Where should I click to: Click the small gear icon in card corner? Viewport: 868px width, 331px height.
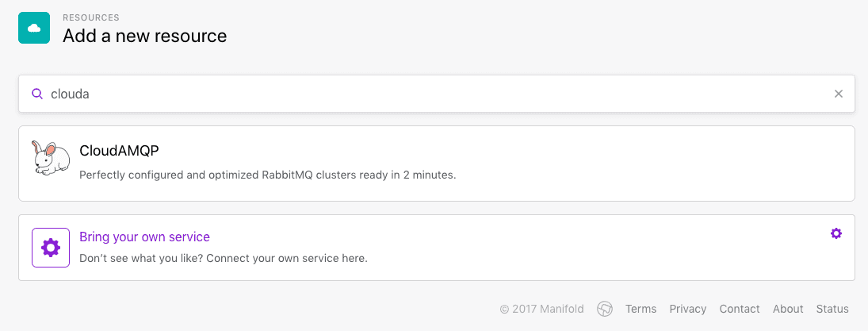(x=835, y=233)
